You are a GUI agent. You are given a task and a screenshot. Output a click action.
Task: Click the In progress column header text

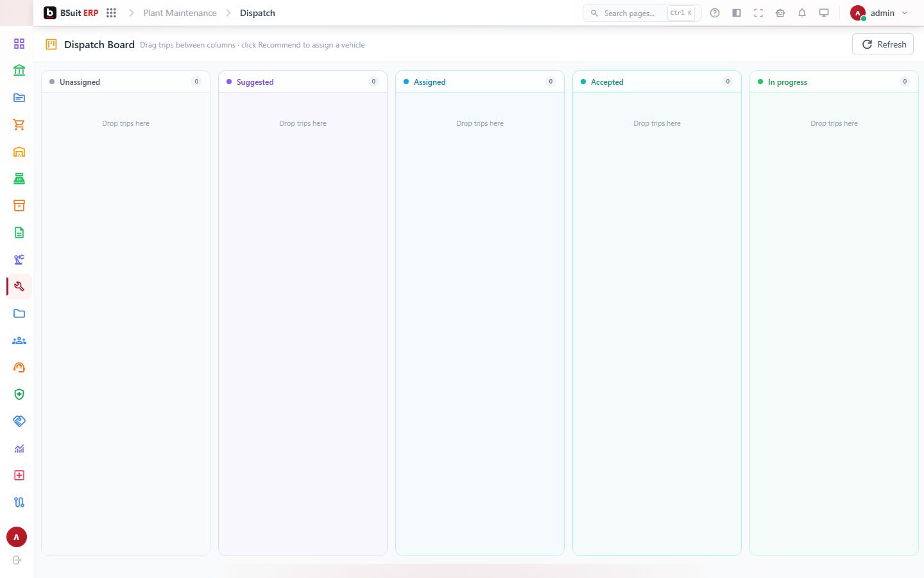click(787, 82)
